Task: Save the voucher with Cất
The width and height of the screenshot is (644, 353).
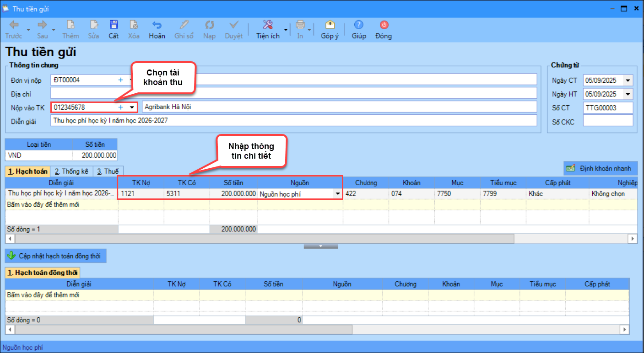Action: 114,30
